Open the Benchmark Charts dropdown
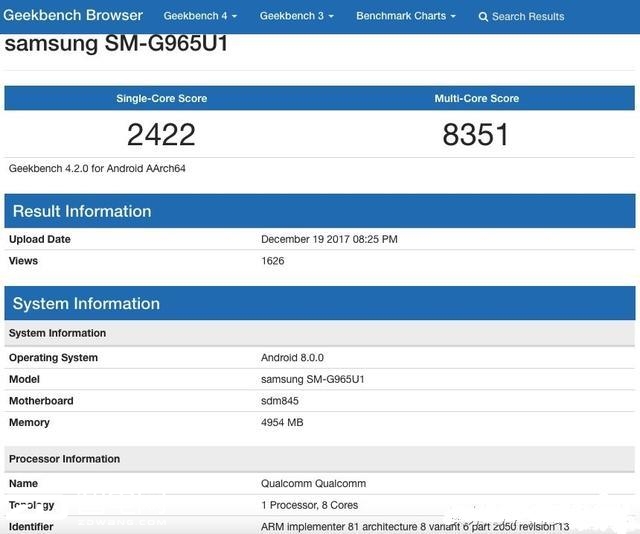Viewport: 640px width, 534px height. point(406,16)
